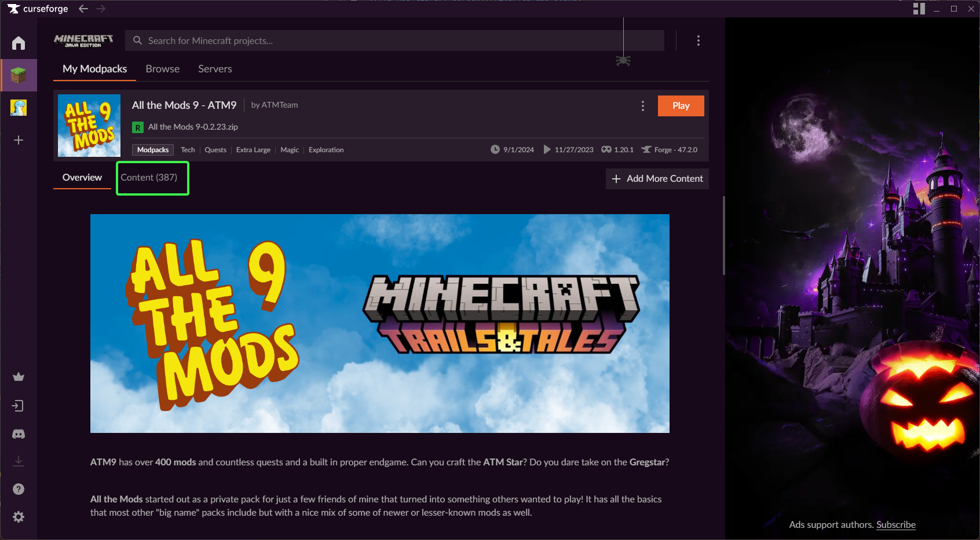Image resolution: width=980 pixels, height=540 pixels.
Task: Open the three-dot menu beside search bar
Action: click(699, 41)
